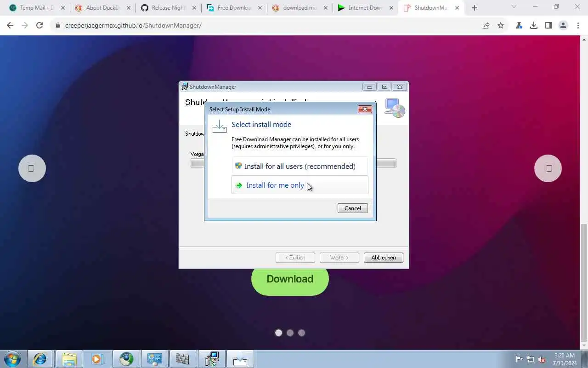Open the Windows Start menu
This screenshot has height=368, width=588.
coord(12,359)
